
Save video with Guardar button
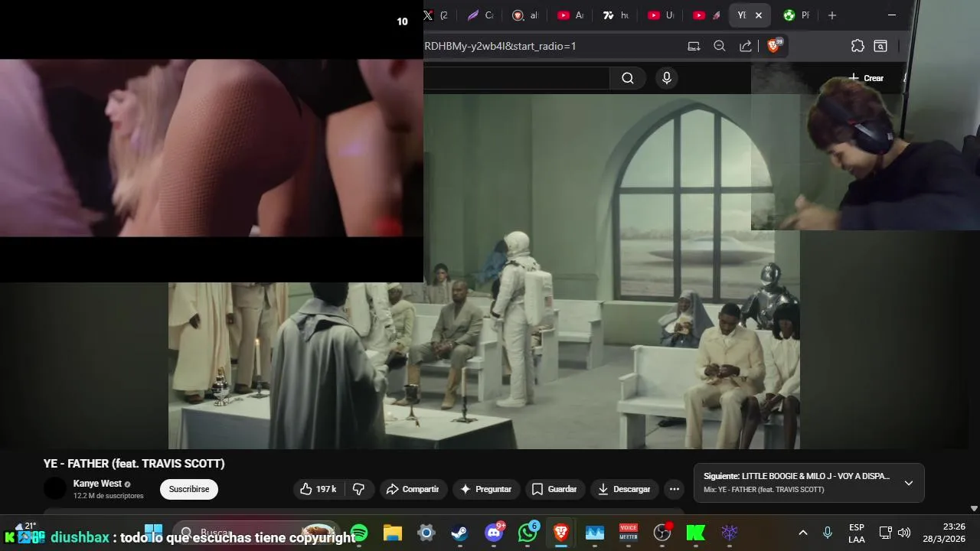[554, 489]
